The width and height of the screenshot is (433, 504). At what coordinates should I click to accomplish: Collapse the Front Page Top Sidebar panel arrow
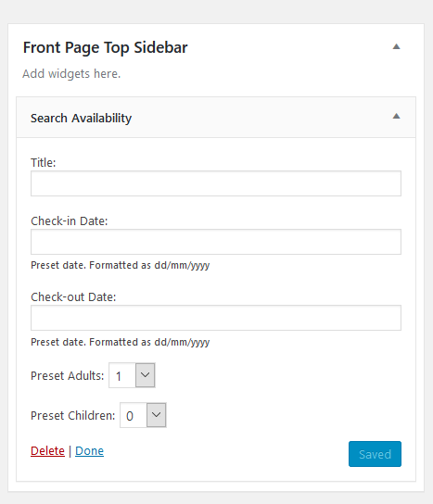396,46
